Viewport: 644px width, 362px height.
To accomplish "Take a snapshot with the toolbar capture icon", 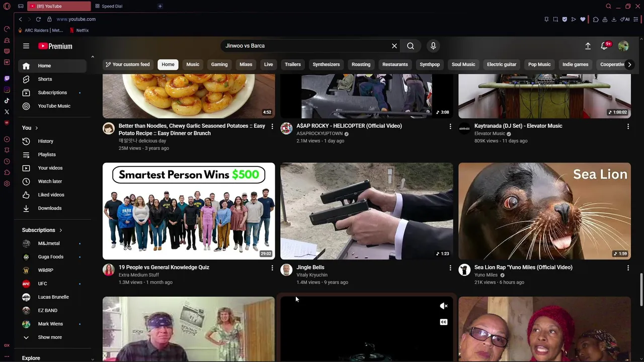I will point(555,19).
